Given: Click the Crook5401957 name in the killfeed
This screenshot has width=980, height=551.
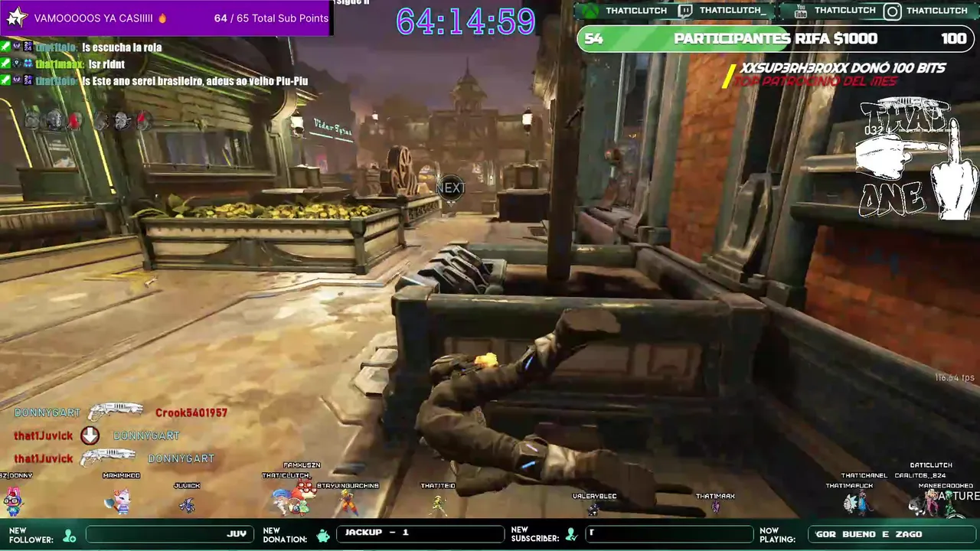Looking at the screenshot, I should (x=191, y=412).
